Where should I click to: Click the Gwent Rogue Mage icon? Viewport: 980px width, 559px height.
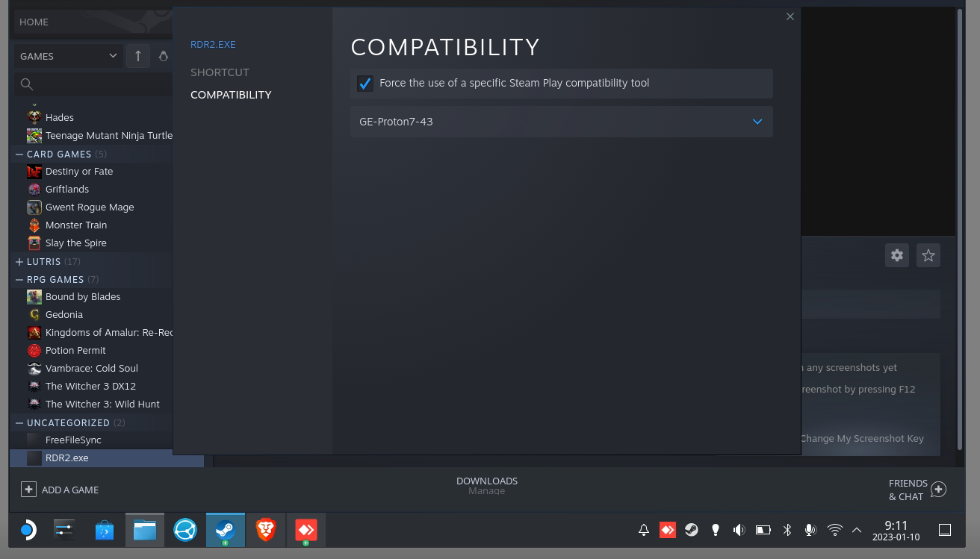pos(34,207)
